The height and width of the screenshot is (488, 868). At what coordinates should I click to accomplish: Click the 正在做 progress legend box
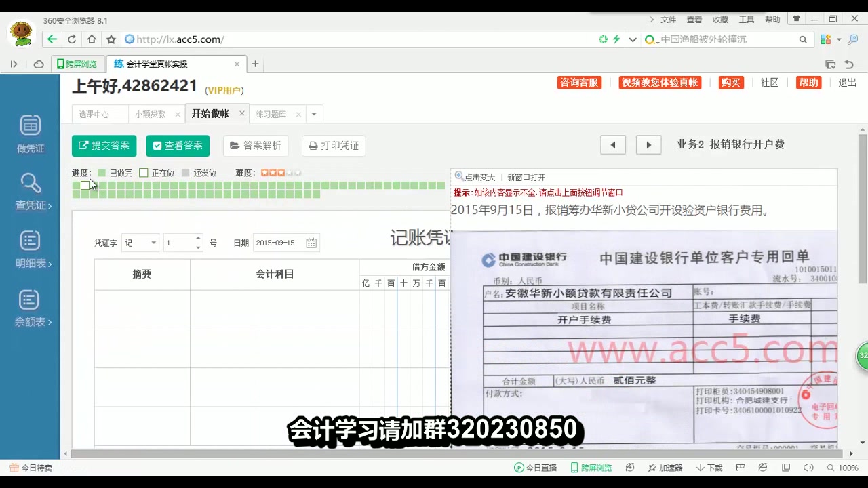[143, 173]
